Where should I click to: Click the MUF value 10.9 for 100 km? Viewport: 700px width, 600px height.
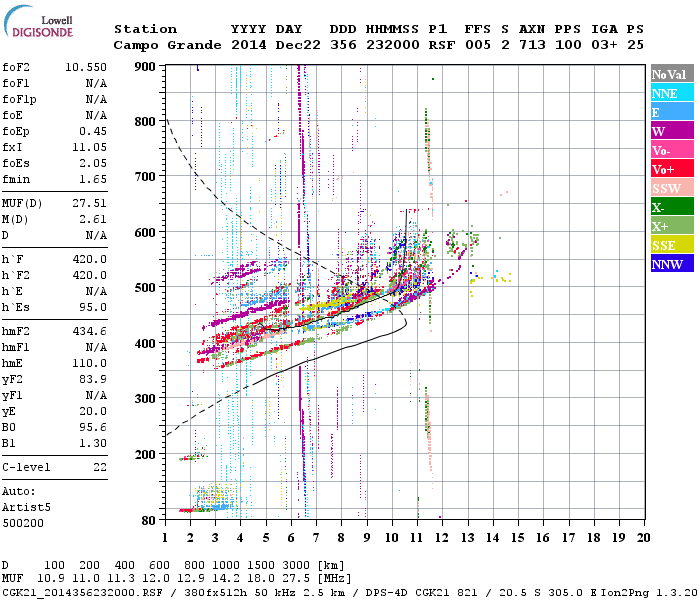pyautogui.click(x=50, y=579)
